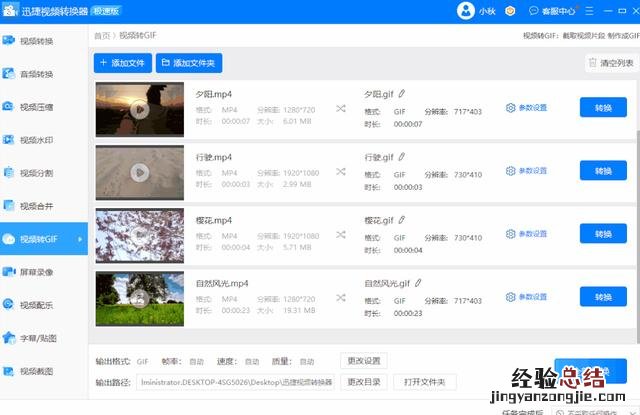Open 客服中心 customer service
The width and height of the screenshot is (640, 415).
coord(551,11)
